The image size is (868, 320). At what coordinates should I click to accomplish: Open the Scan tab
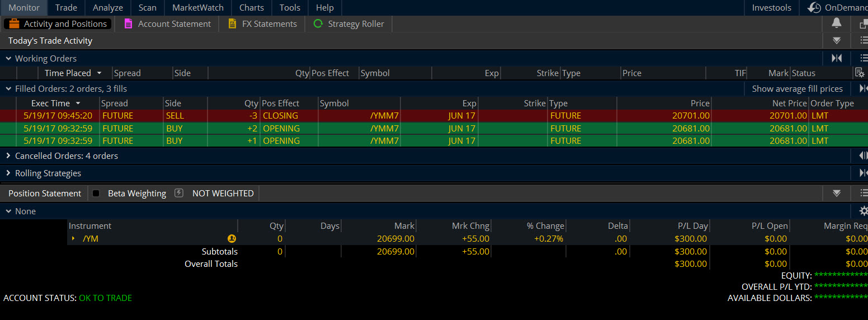click(148, 7)
